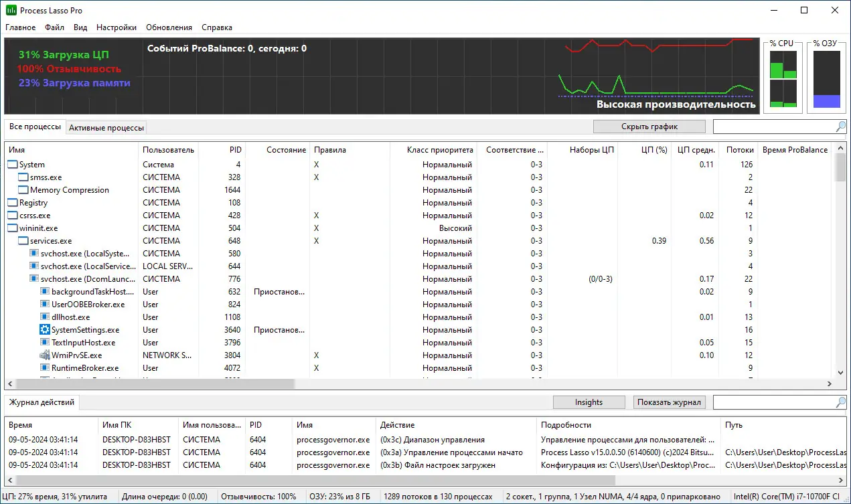Viewport: 851px width, 504px height.
Task: Click Показать журнал
Action: pos(669,402)
